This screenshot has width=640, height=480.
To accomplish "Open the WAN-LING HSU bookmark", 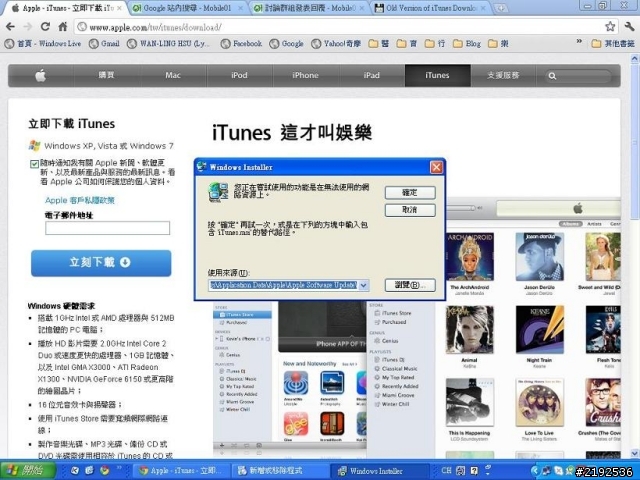I will 168,43.
